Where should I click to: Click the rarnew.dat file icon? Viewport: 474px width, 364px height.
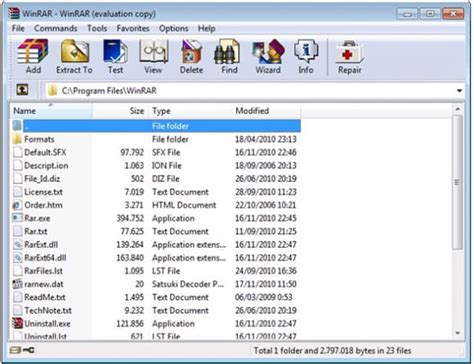pos(17,284)
